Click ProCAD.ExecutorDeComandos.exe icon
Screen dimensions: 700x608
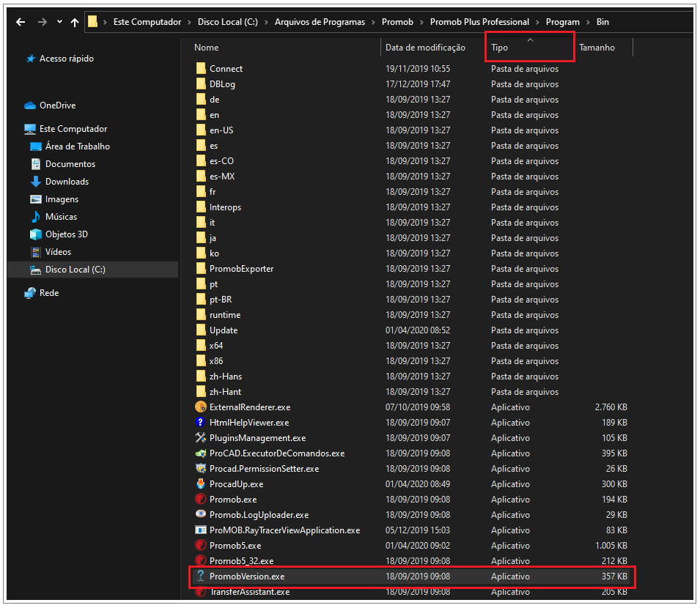[x=201, y=453]
